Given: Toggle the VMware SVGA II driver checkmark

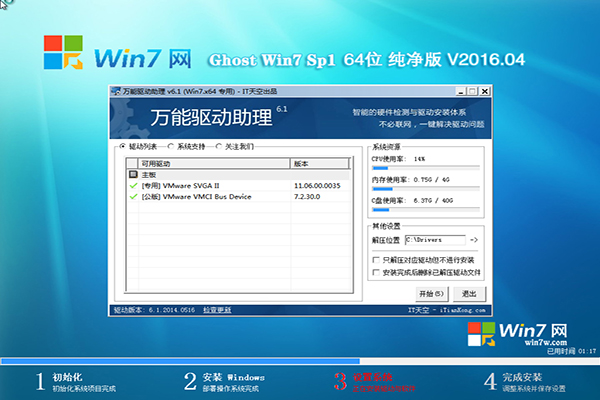Looking at the screenshot, I should click(133, 186).
